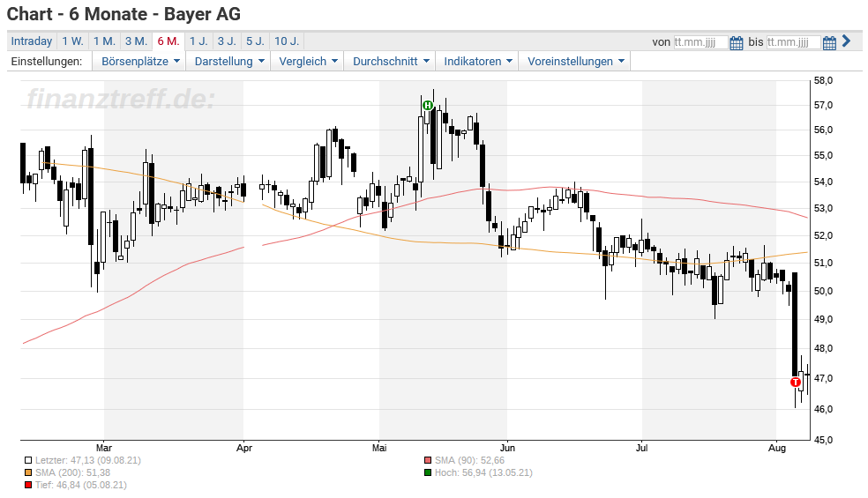
Task: Click the 'Mai' x-axis month label
Action: pos(379,448)
